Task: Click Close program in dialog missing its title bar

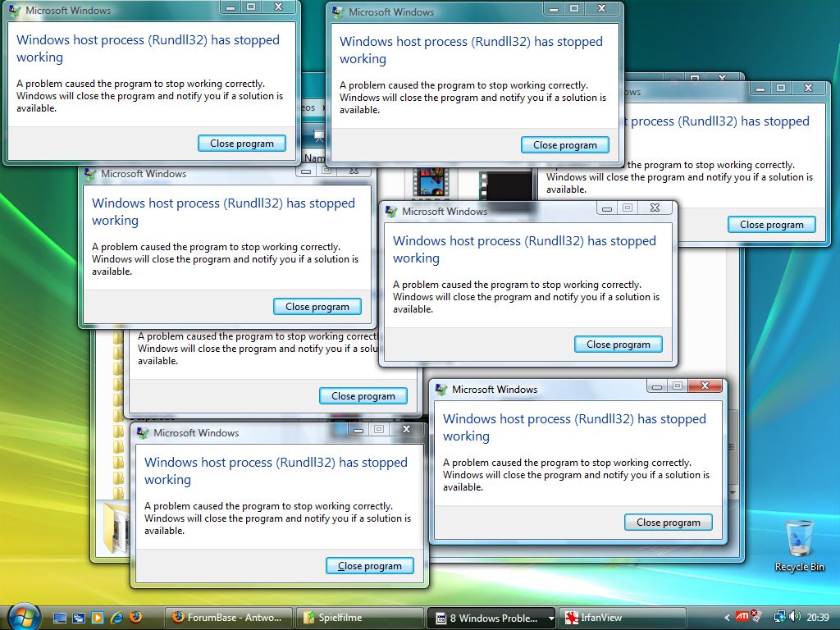Action: 363,396
